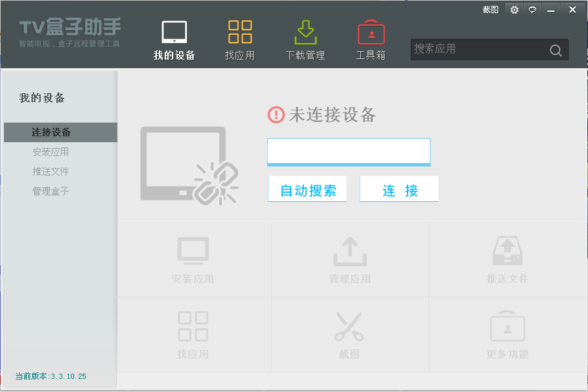This screenshot has height=392, width=588.
Task: Click the 安装应用 monitor icon in the grid
Action: (x=194, y=251)
